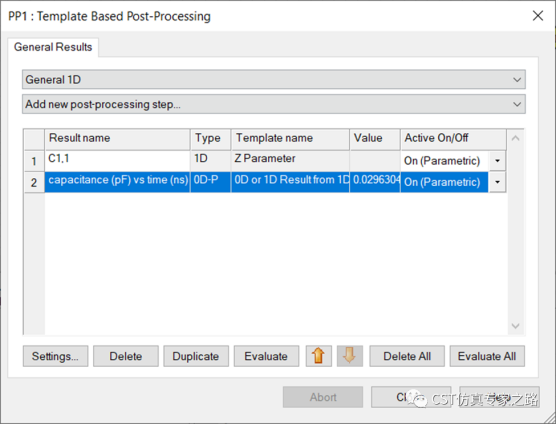The width and height of the screenshot is (557, 424).
Task: Open Active dropdown for capacitance row
Action: [497, 182]
